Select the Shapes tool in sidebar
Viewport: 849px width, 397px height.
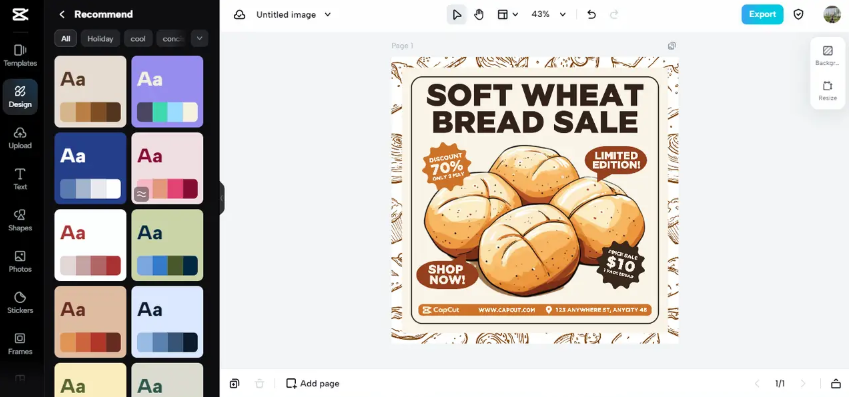(20, 220)
